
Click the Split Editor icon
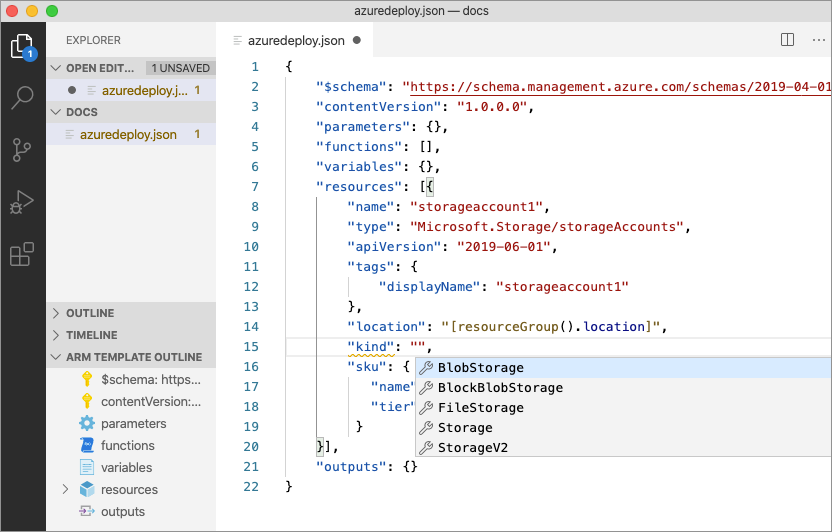pyautogui.click(x=787, y=40)
